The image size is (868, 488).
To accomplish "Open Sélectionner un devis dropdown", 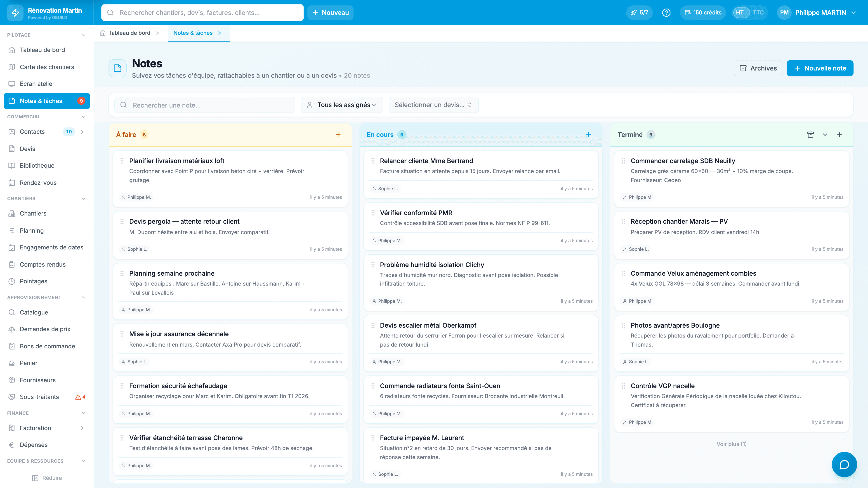I will click(433, 105).
